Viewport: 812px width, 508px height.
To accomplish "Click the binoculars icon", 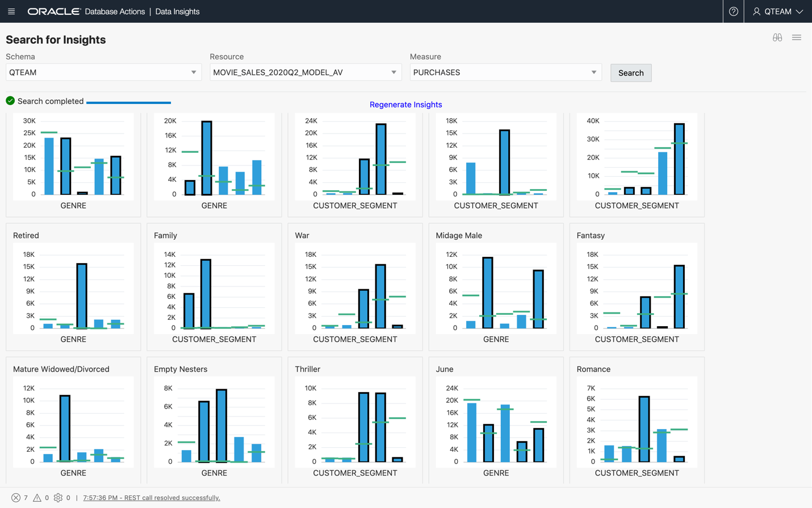I will tap(777, 38).
